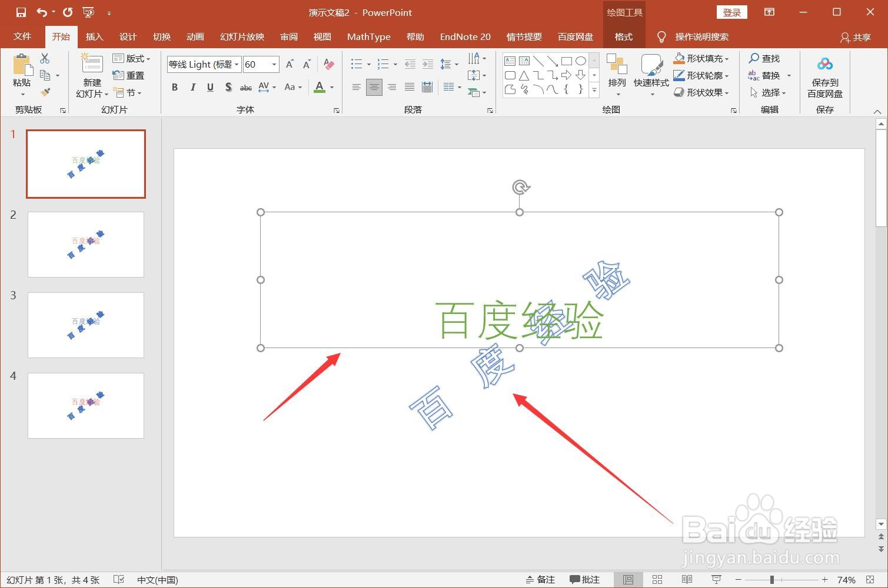Toggle Italic formatting

192,88
